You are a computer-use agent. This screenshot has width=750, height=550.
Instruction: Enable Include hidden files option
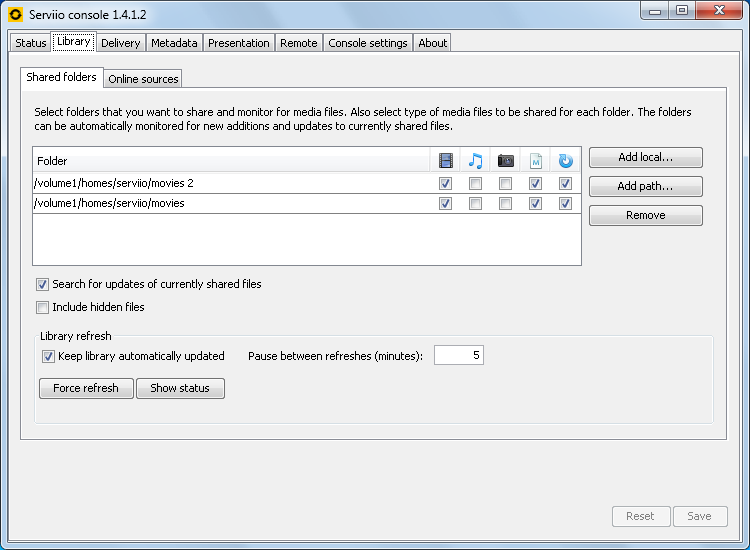click(x=42, y=307)
